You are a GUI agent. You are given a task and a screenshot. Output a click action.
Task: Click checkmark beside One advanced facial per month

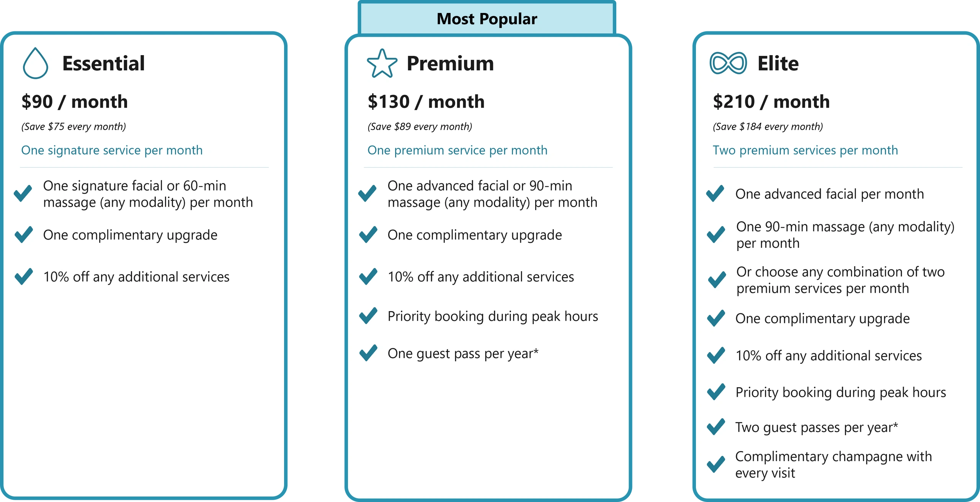pyautogui.click(x=715, y=194)
